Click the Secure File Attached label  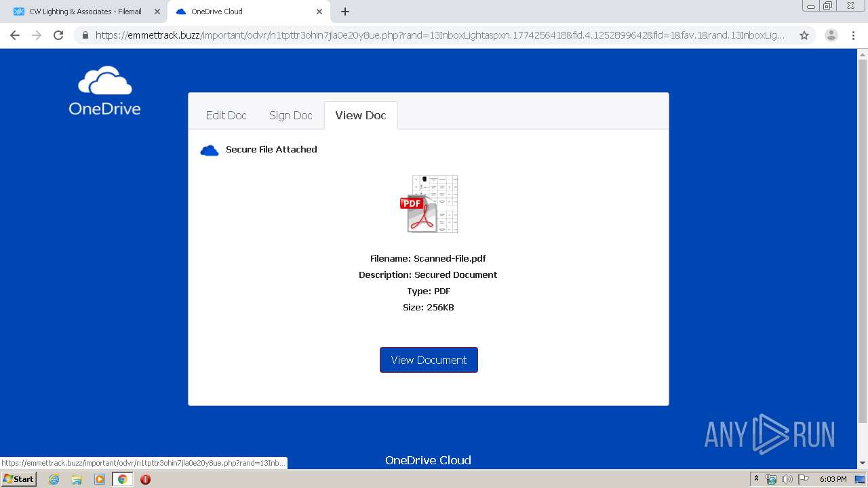271,149
